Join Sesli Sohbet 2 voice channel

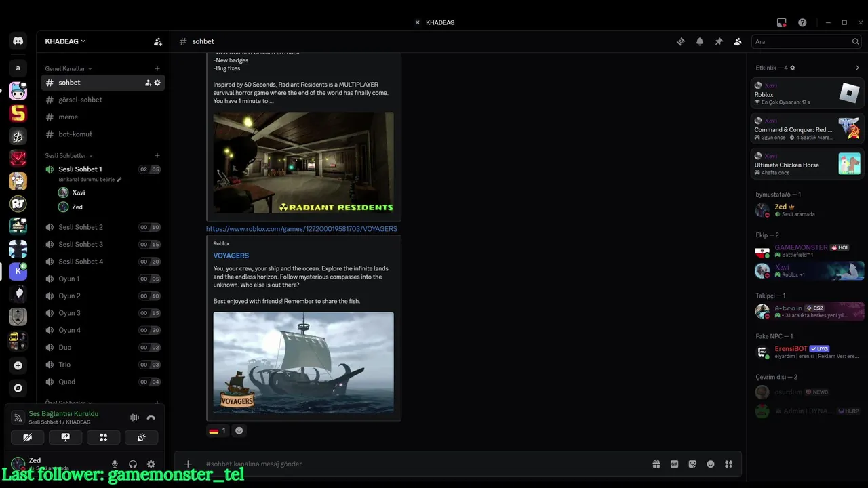click(103, 227)
